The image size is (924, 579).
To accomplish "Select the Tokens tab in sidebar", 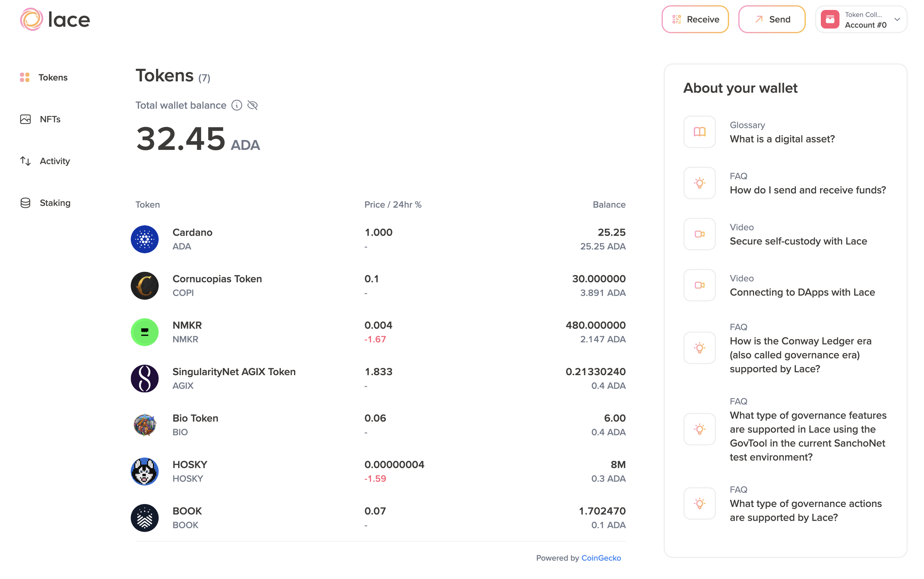I will [x=54, y=77].
